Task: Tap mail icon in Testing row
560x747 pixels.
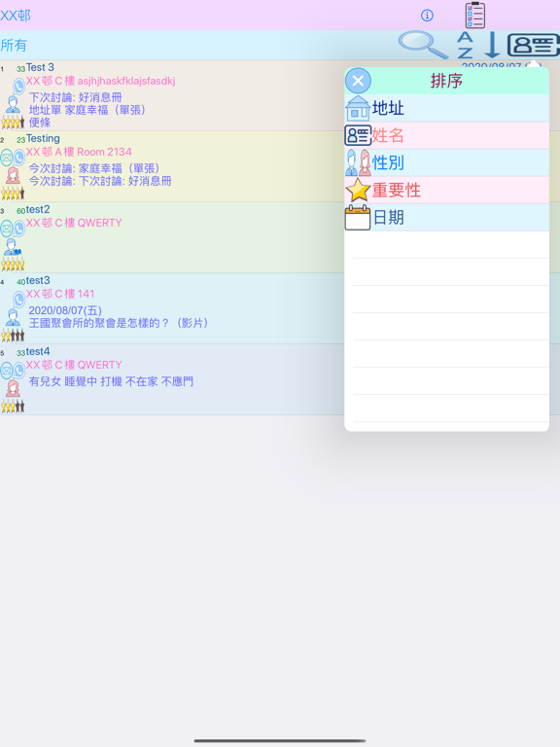Action: coord(6,158)
